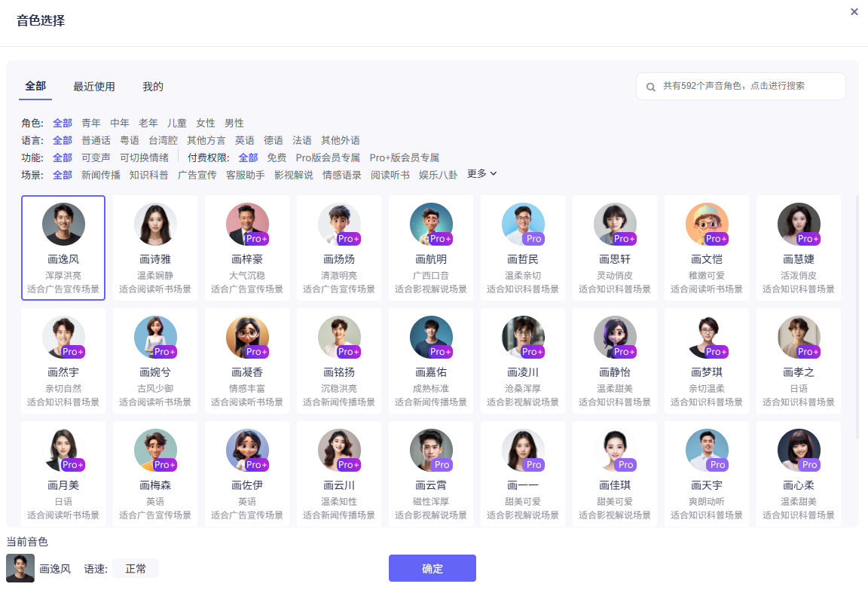Choose the 画心柔 voice avatar
This screenshot has width=868, height=593.
[799, 450]
